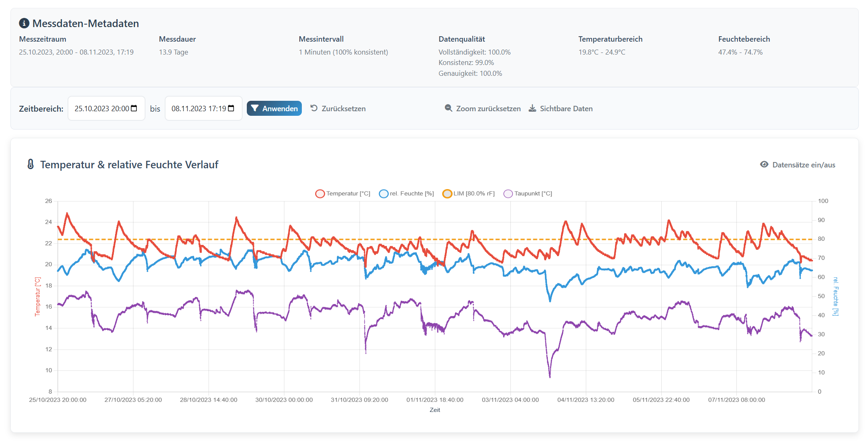This screenshot has height=444, width=868.
Task: Click the end date input showing 08.11.2023
Action: 198,108
